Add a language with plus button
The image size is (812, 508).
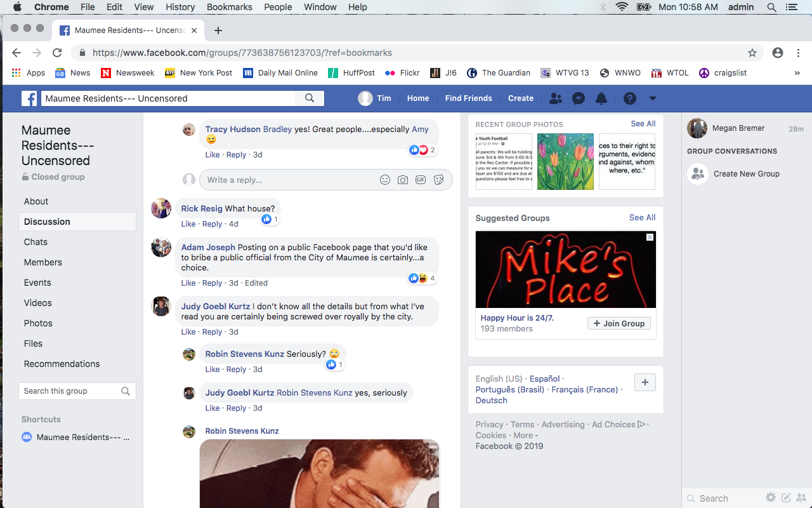(645, 382)
